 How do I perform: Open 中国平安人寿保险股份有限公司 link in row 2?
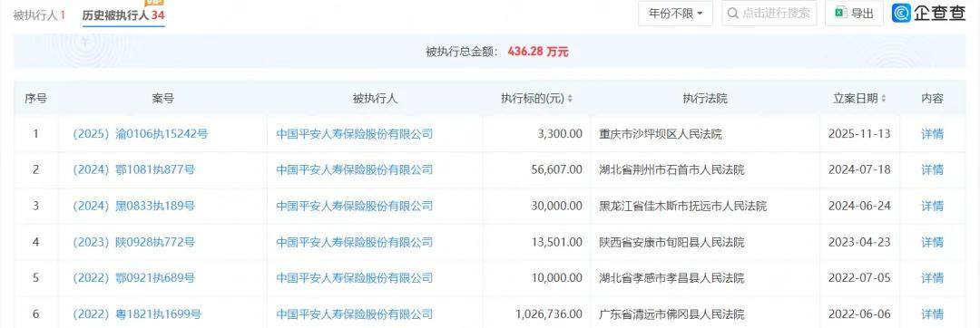[355, 169]
